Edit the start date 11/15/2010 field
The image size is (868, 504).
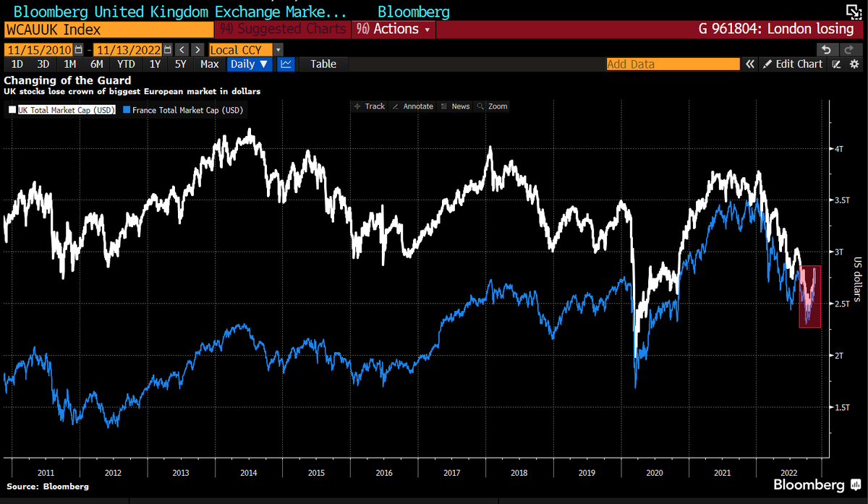coord(39,50)
